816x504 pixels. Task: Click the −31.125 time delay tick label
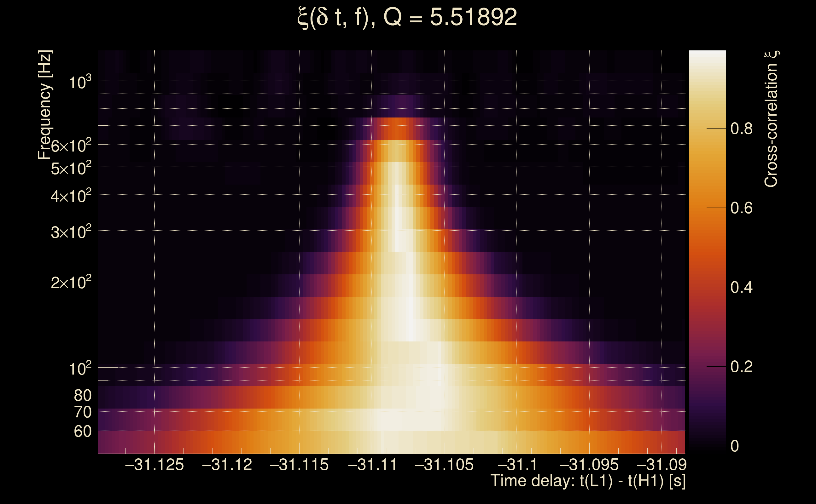coord(154,465)
